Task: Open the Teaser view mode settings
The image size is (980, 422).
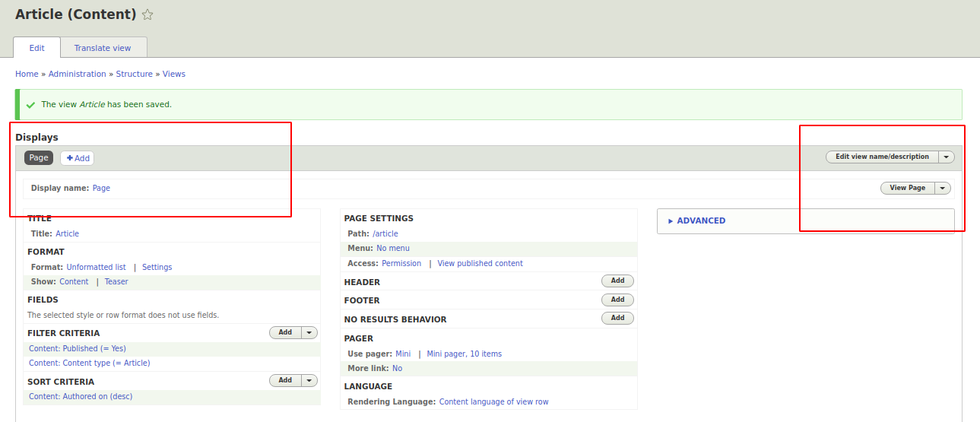Action: (x=116, y=281)
